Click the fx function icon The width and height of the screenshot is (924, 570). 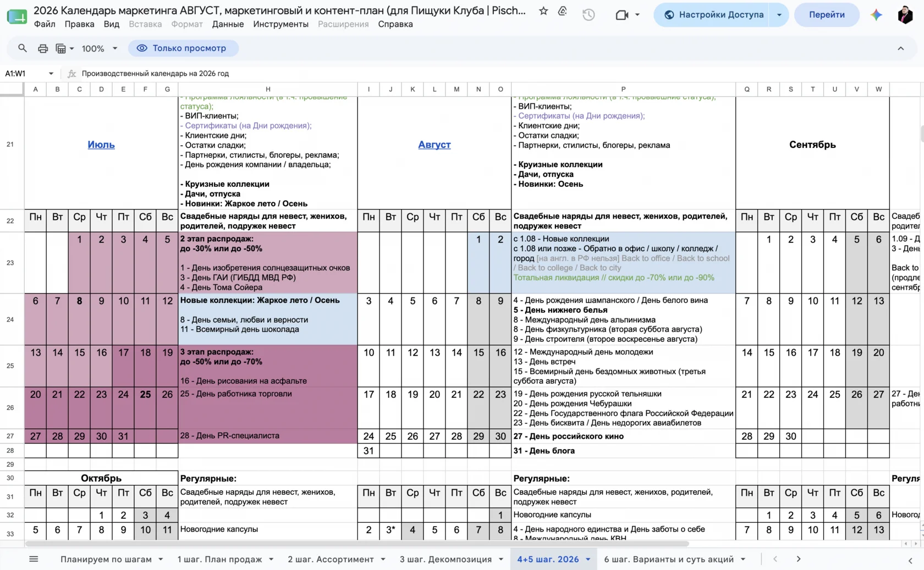(71, 74)
